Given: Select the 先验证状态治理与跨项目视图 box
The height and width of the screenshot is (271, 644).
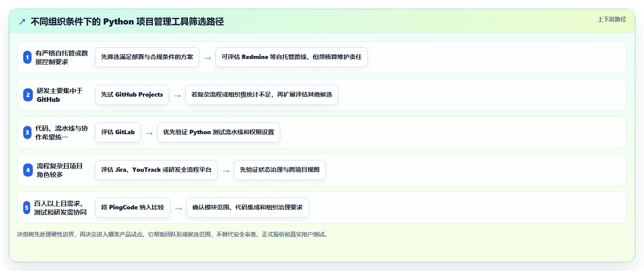Looking at the screenshot, I should coord(280,170).
